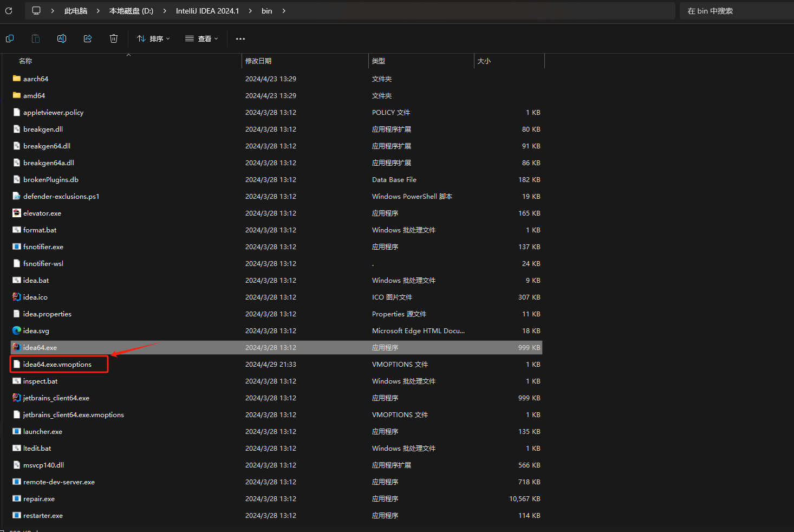Screen dimensions: 794x532
Task: Select file idea.bat
Action: pos(36,280)
